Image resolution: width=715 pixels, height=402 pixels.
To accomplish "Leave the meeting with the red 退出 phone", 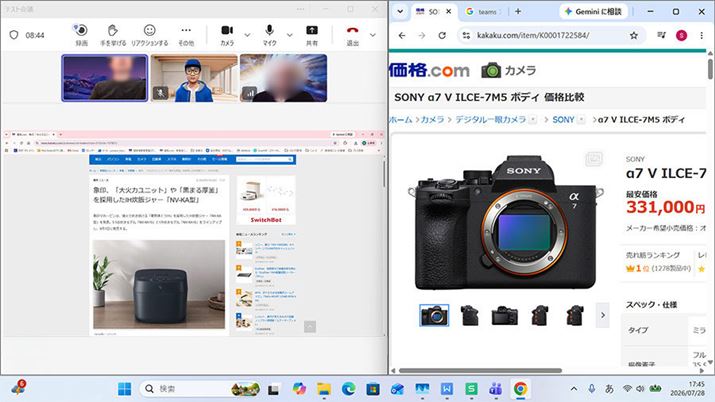I will (352, 31).
